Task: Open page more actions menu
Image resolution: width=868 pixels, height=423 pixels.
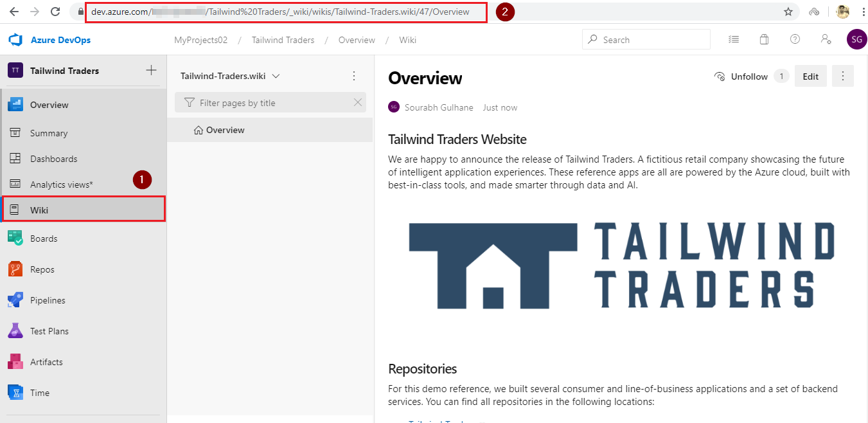Action: click(x=843, y=76)
